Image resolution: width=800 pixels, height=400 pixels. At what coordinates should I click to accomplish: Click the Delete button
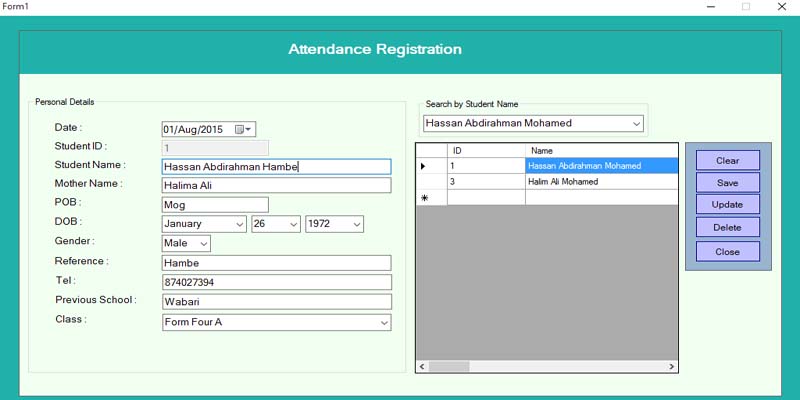click(x=727, y=228)
